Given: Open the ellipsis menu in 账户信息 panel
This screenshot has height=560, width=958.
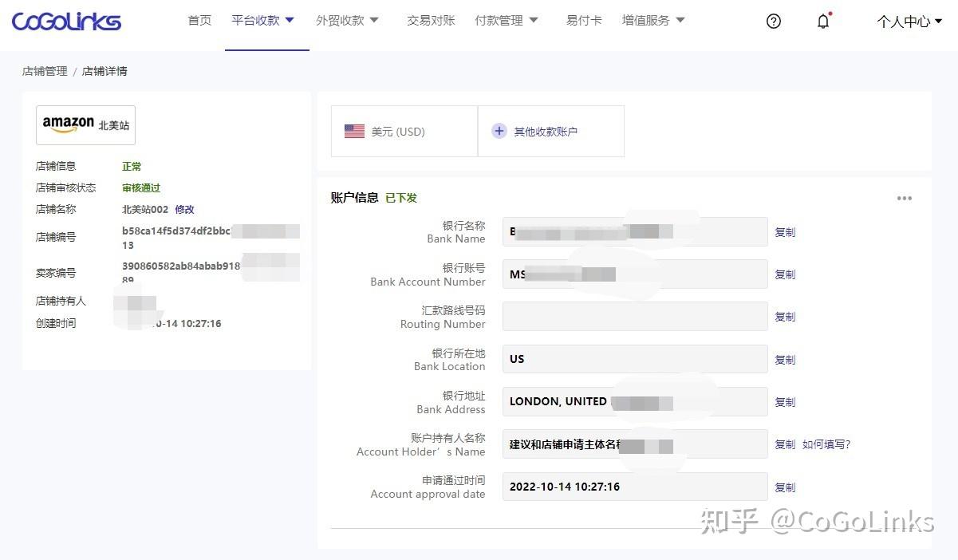Looking at the screenshot, I should (905, 199).
